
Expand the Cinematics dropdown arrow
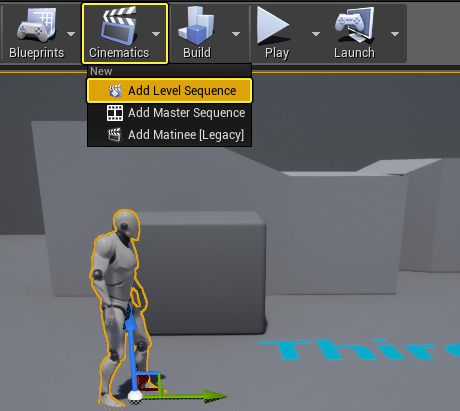[x=156, y=34]
